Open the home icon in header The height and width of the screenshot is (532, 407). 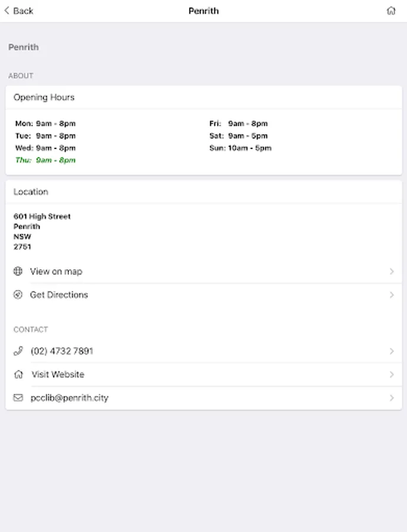pos(391,11)
